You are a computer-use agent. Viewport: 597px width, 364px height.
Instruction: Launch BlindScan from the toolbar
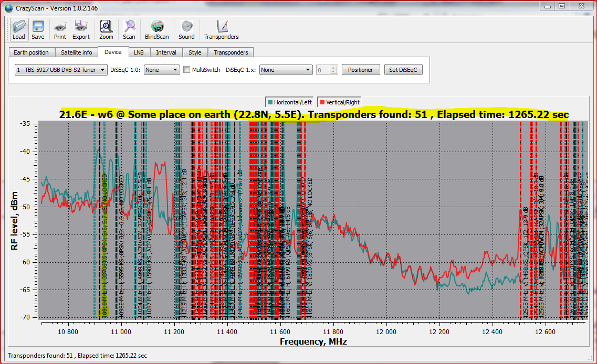point(157,29)
